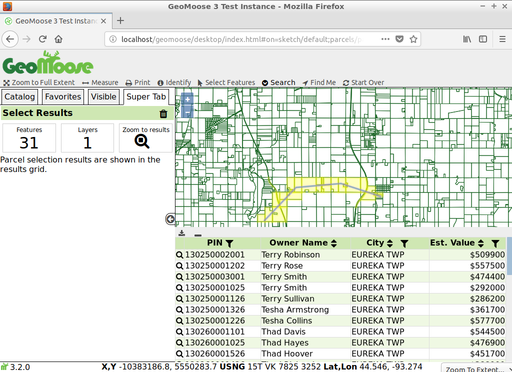
Task: Clear select results with trash icon
Action: 163,114
